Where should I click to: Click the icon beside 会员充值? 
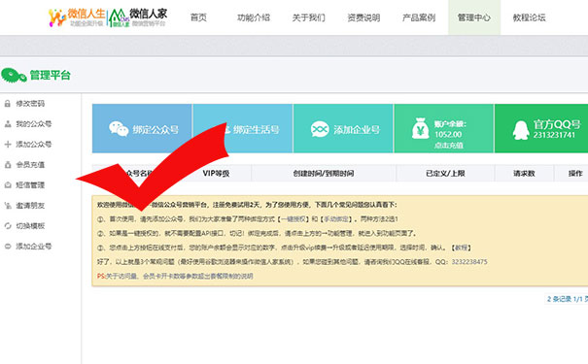[x=8, y=164]
